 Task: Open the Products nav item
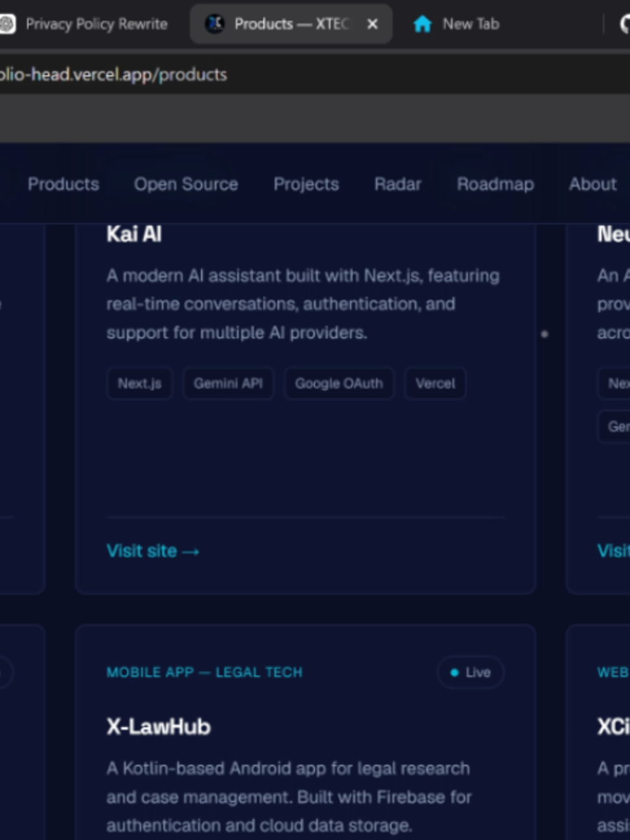[64, 184]
